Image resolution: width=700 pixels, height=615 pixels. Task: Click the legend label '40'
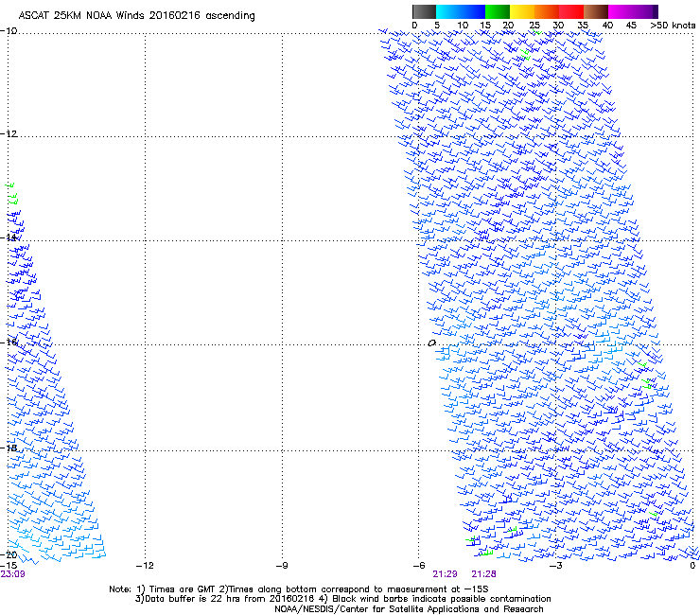pyautogui.click(x=607, y=26)
